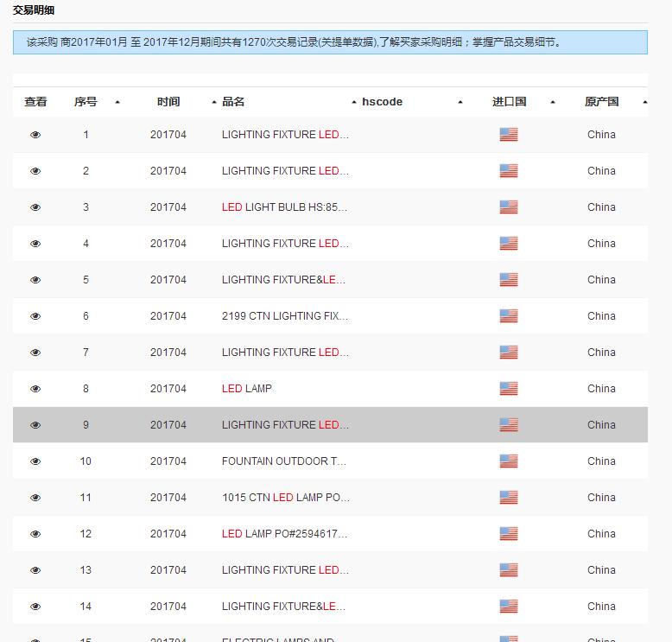The image size is (672, 642).
Task: Click the 时间 column header
Action: click(x=168, y=102)
